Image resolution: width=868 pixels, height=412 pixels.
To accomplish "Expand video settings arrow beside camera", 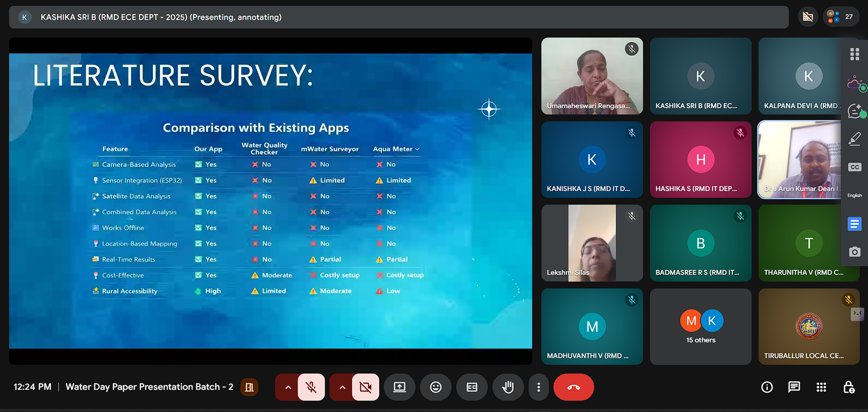I will point(342,387).
